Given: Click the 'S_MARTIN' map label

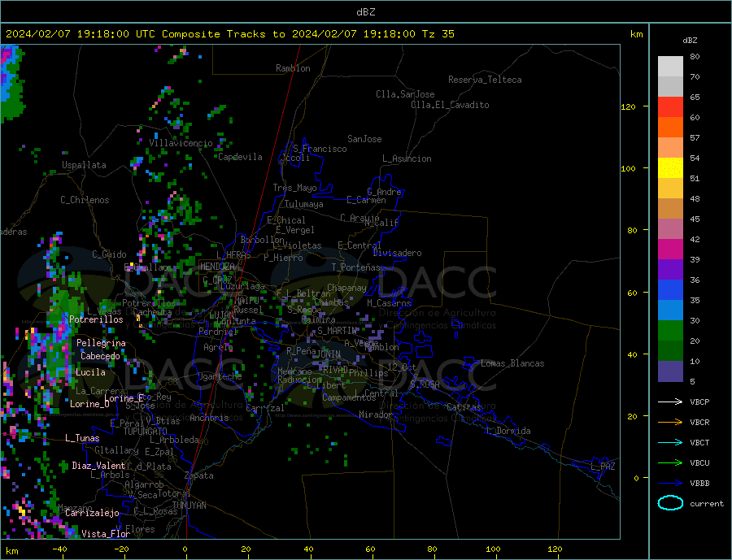Looking at the screenshot, I should tap(337, 331).
